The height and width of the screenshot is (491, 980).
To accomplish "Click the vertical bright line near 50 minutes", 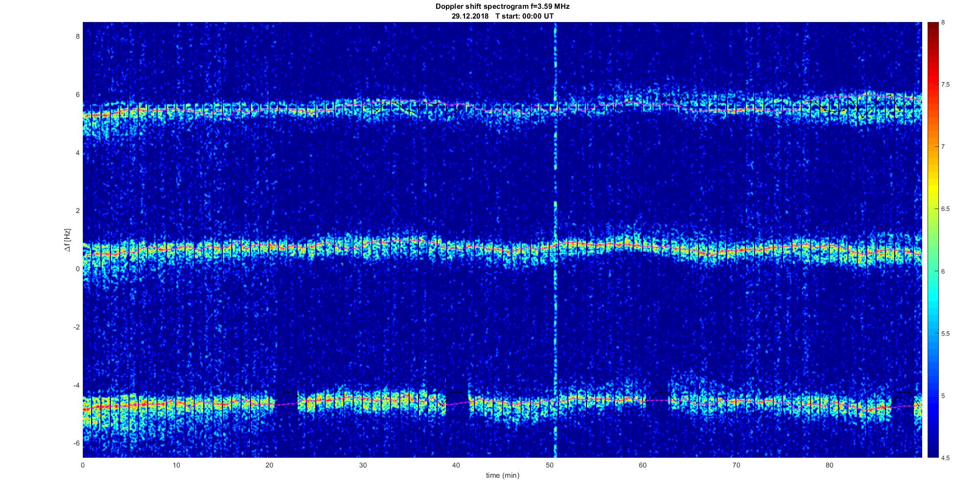I will click(x=555, y=240).
